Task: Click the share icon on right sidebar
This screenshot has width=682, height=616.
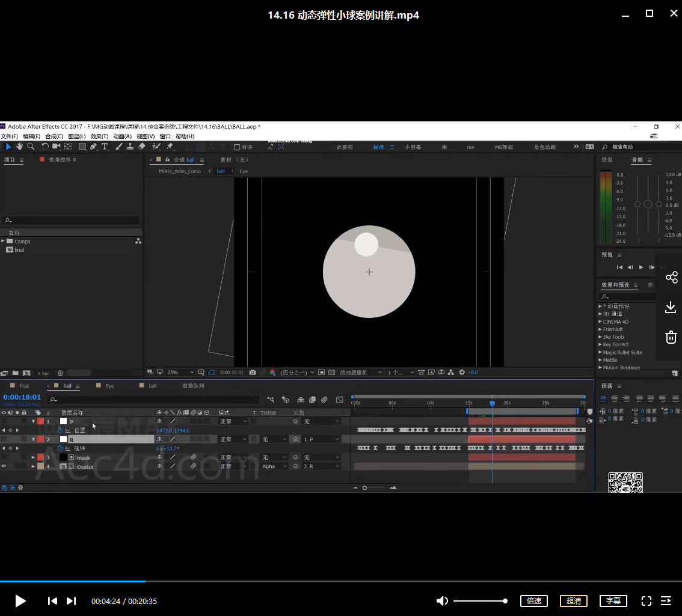Action: [671, 278]
